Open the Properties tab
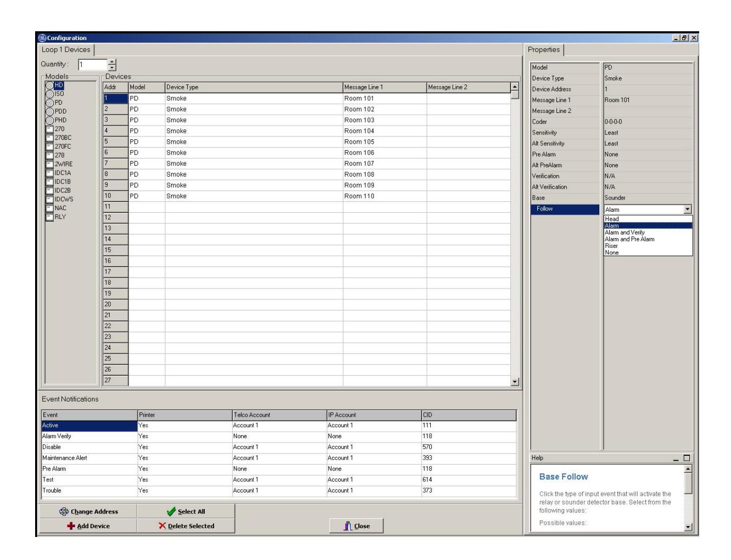 tap(544, 50)
